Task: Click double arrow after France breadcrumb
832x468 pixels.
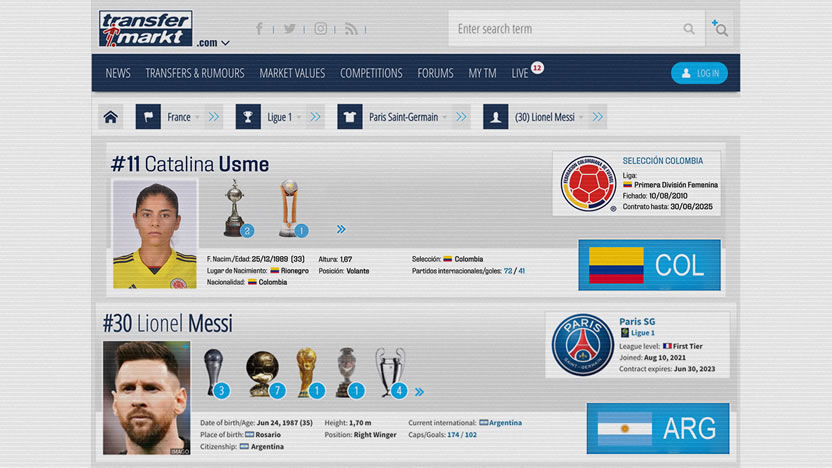Action: (x=214, y=117)
